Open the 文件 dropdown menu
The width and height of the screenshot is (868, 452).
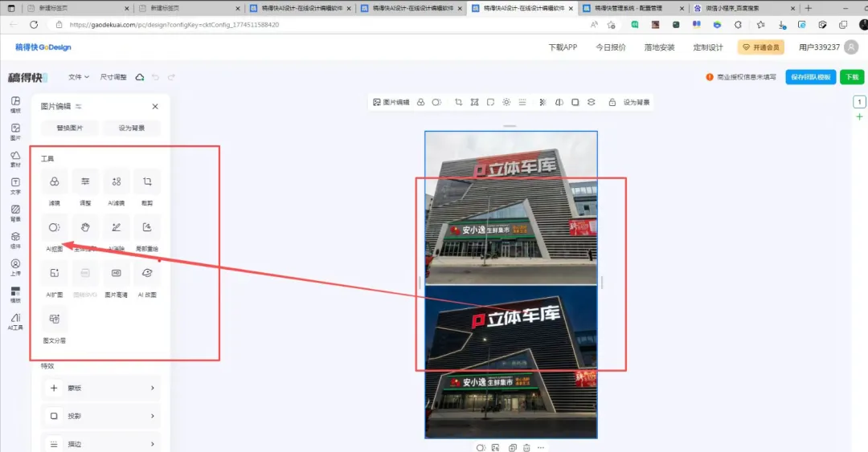point(79,77)
